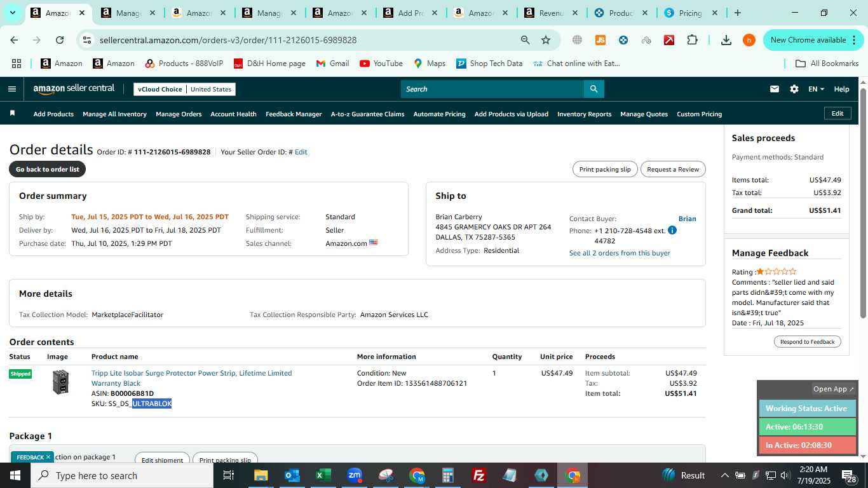Go back in browser history
Screen dimensions: 868x488
pos(14,40)
